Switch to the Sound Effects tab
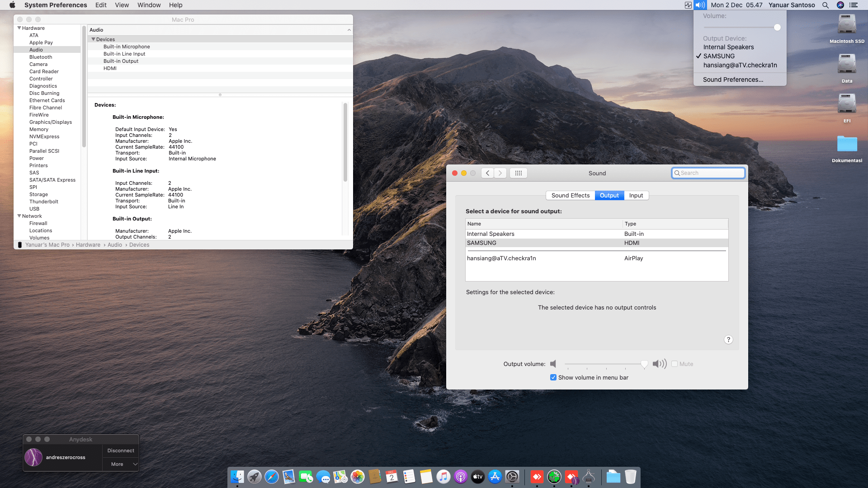The height and width of the screenshot is (488, 868). (x=571, y=196)
